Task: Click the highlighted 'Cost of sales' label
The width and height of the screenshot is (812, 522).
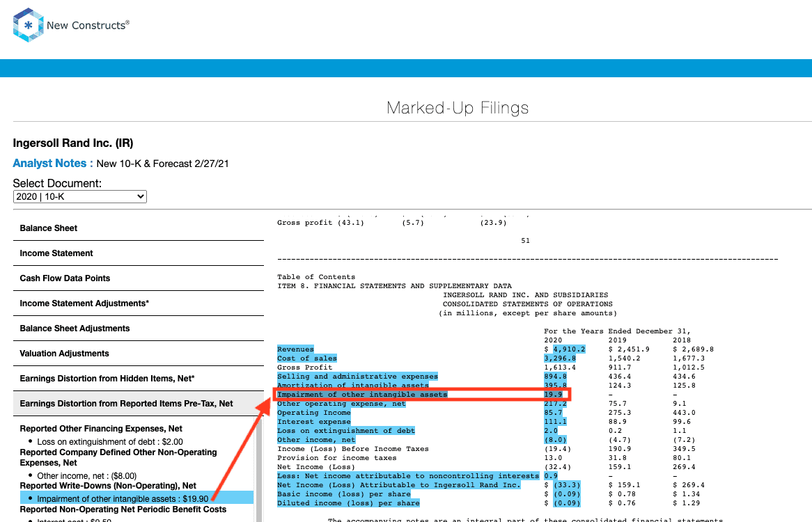Action: (x=306, y=358)
